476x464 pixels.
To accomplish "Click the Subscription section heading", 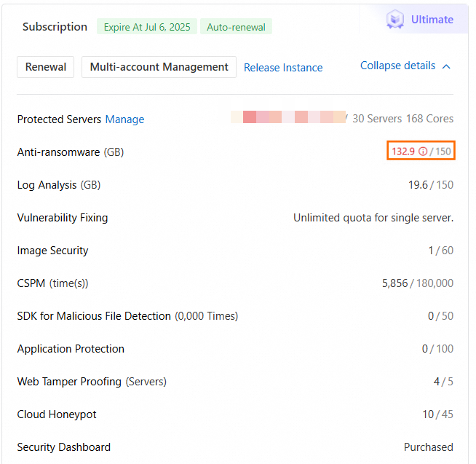I will tap(55, 27).
